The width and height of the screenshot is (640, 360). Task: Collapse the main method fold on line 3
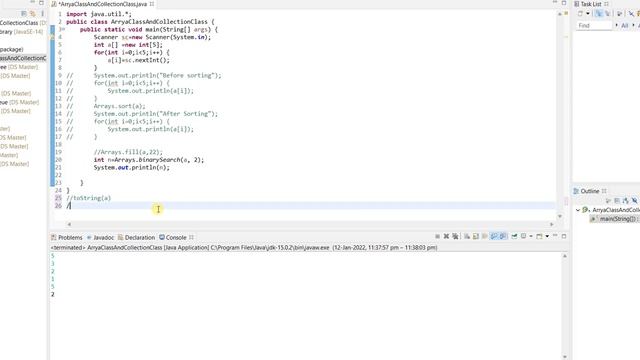coord(62,29)
